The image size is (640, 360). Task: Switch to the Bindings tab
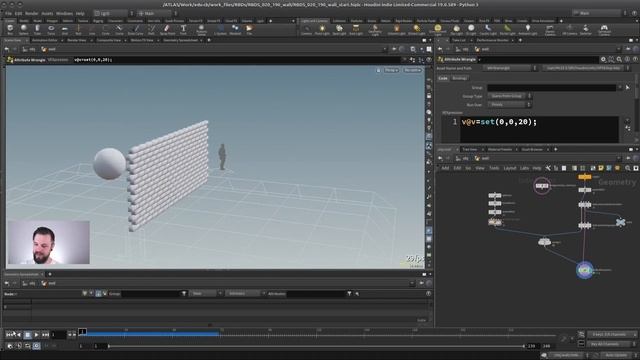tap(459, 78)
